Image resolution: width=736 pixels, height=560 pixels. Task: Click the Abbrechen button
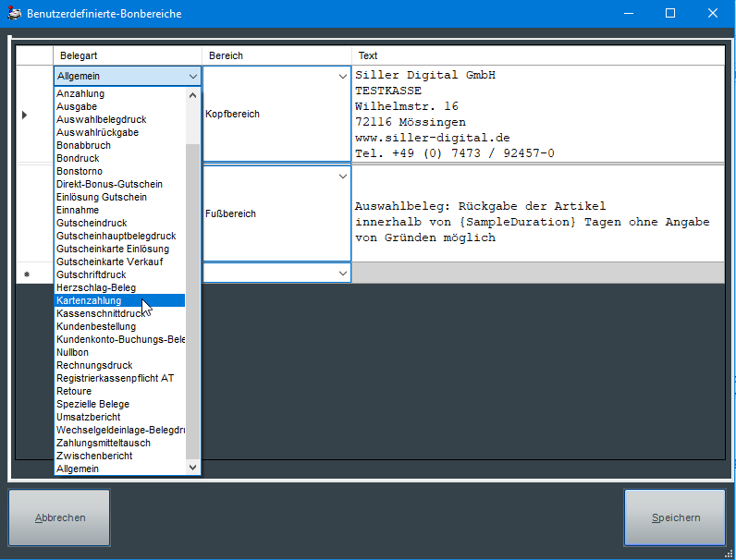60,517
